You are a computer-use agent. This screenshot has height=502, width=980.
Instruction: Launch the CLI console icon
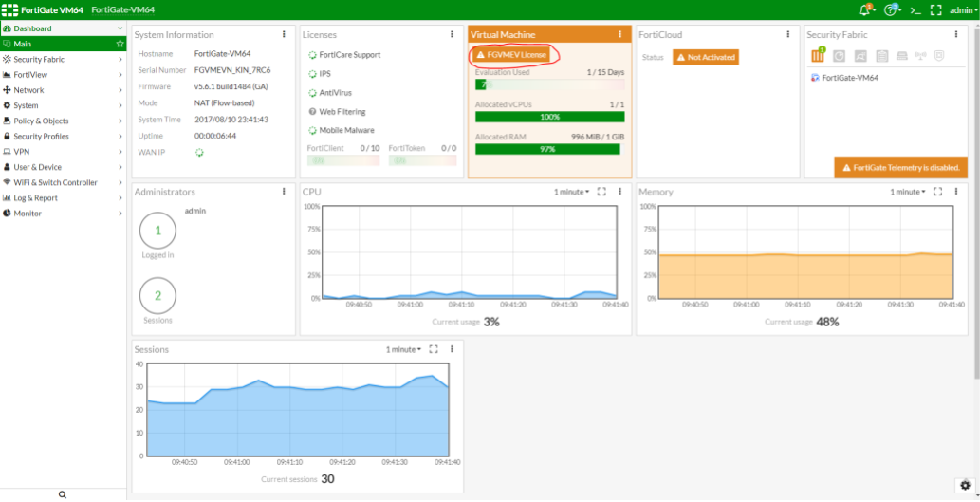click(915, 10)
